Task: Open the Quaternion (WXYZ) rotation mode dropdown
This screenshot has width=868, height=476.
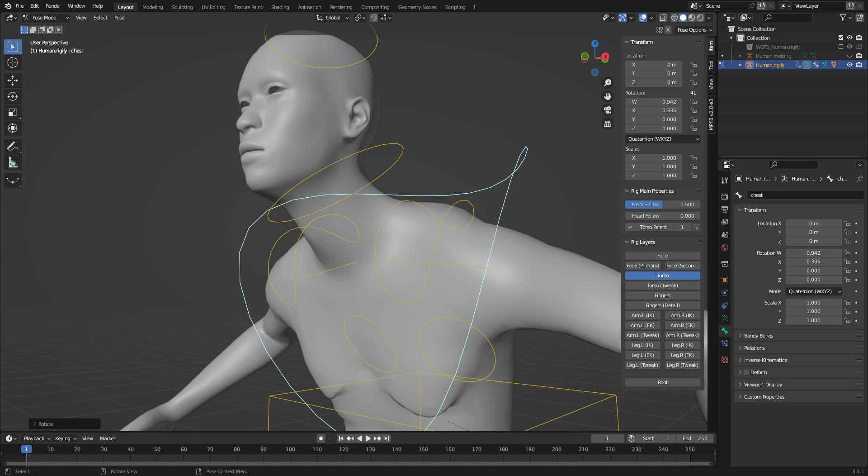Action: 662,139
